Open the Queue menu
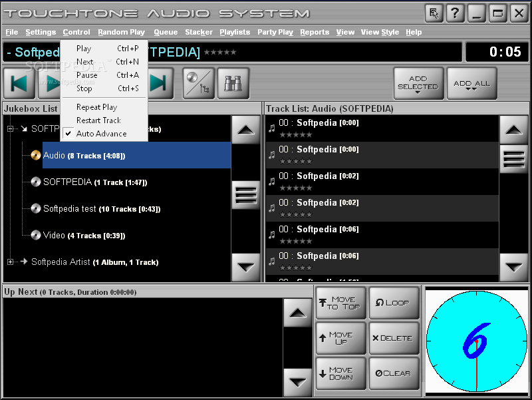 (x=166, y=32)
